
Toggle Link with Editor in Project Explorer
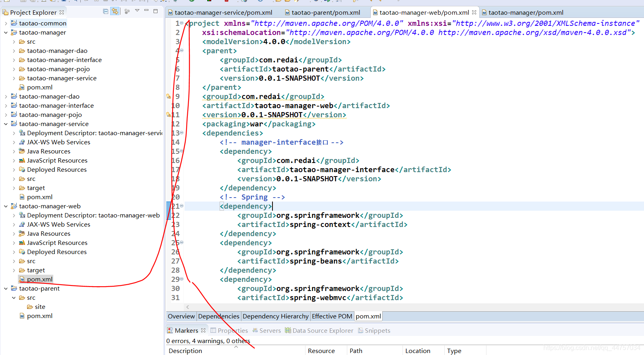(x=115, y=12)
